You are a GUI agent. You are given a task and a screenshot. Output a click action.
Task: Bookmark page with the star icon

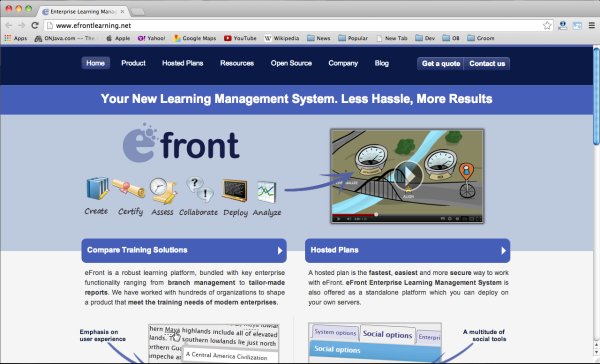[x=547, y=26]
